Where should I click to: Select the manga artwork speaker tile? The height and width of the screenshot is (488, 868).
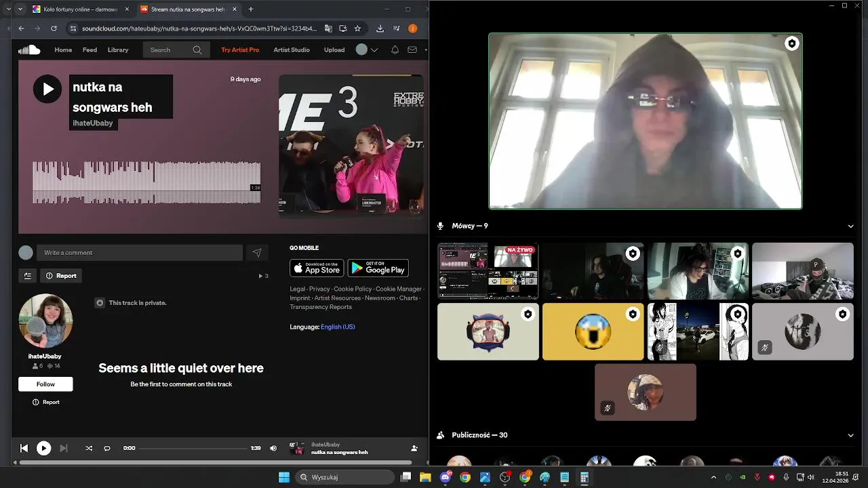pos(698,331)
